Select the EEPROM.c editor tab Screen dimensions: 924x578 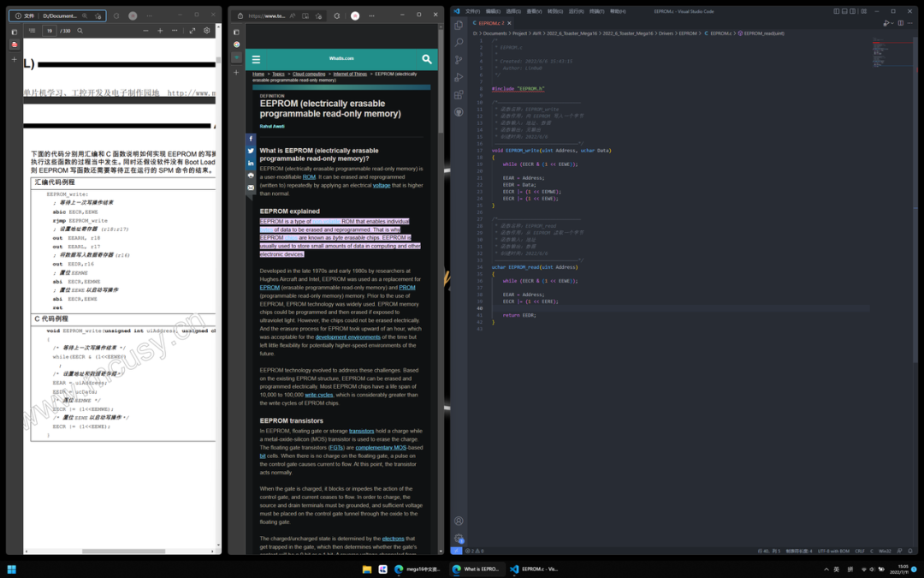click(x=489, y=23)
